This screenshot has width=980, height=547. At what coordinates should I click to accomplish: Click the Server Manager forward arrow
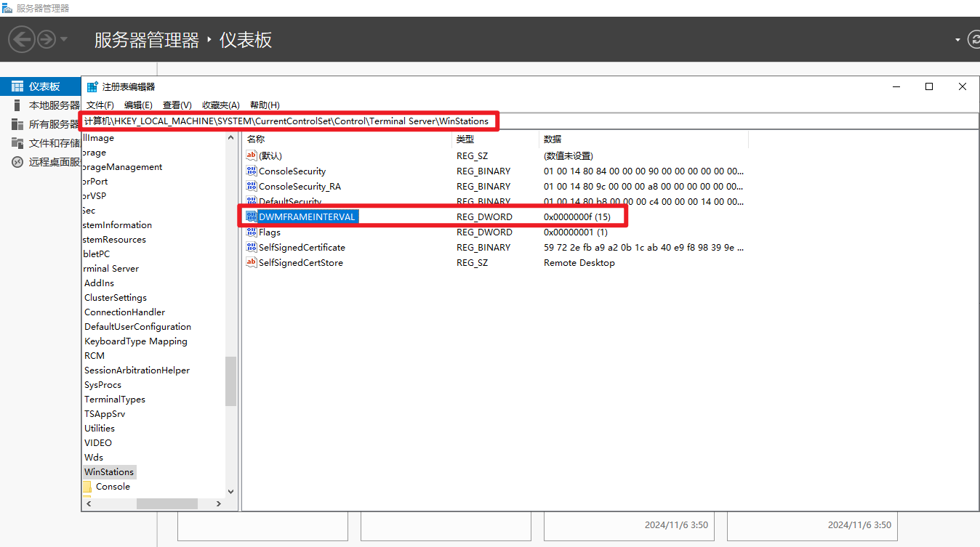[47, 39]
